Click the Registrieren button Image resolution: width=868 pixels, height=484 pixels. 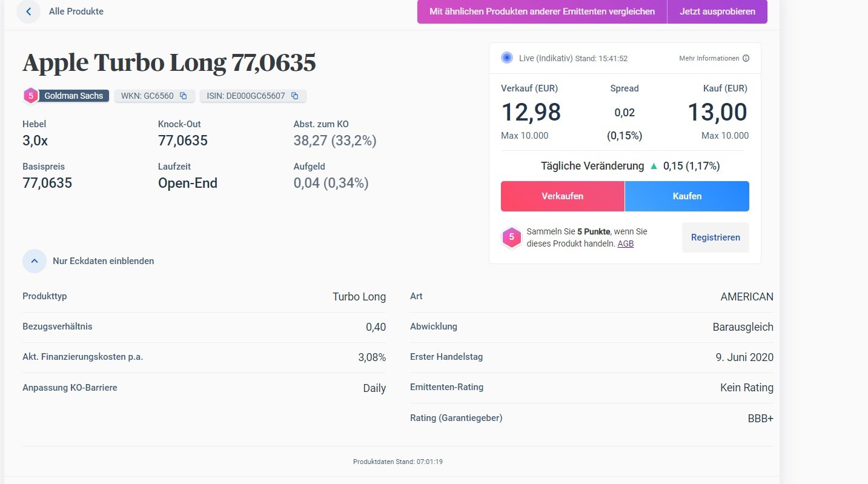715,237
